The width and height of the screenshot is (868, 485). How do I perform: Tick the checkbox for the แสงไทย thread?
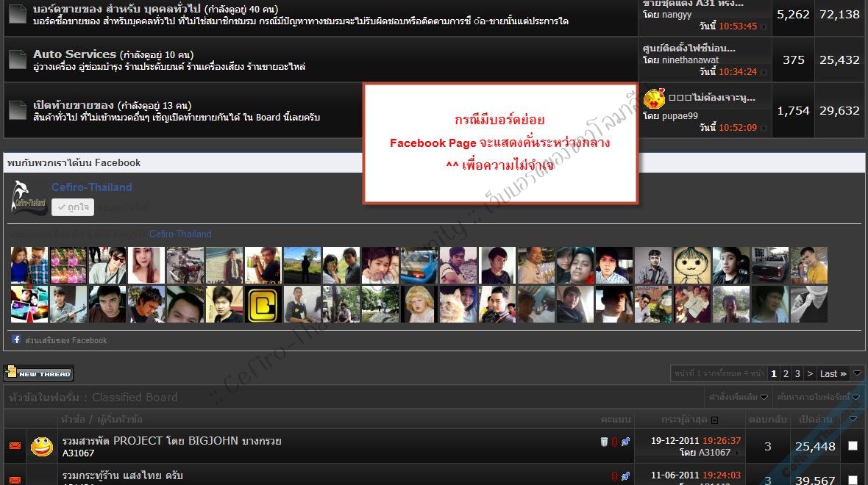pos(853,480)
